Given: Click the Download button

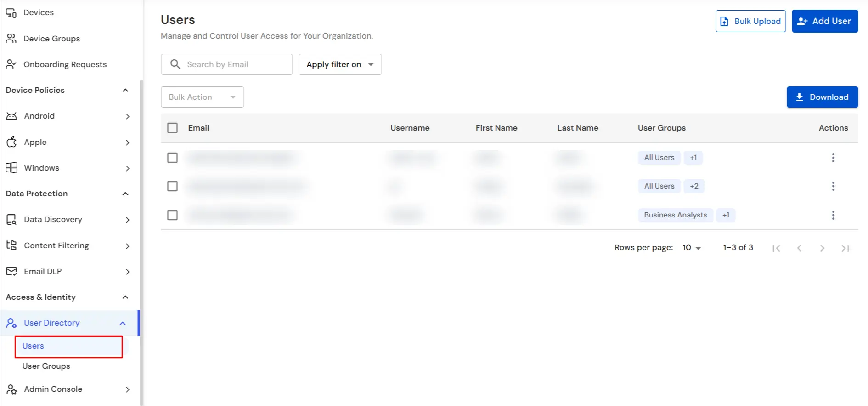Looking at the screenshot, I should 822,97.
